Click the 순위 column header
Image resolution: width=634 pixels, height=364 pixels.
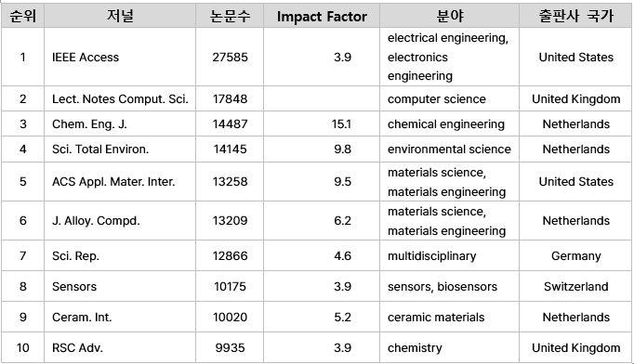pos(22,16)
